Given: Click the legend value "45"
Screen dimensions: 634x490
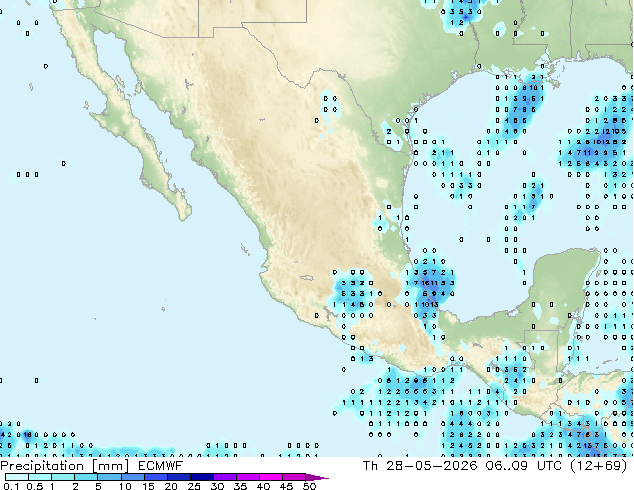Looking at the screenshot, I should [286, 486].
